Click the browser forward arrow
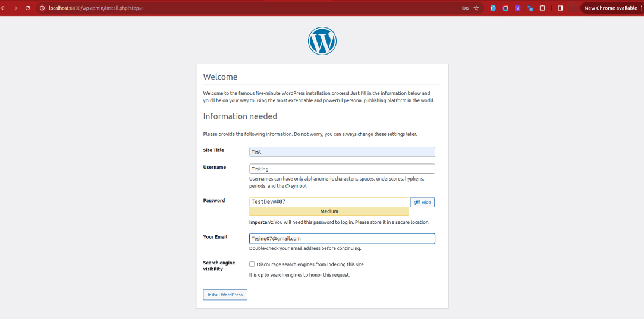The image size is (644, 319). (15, 8)
